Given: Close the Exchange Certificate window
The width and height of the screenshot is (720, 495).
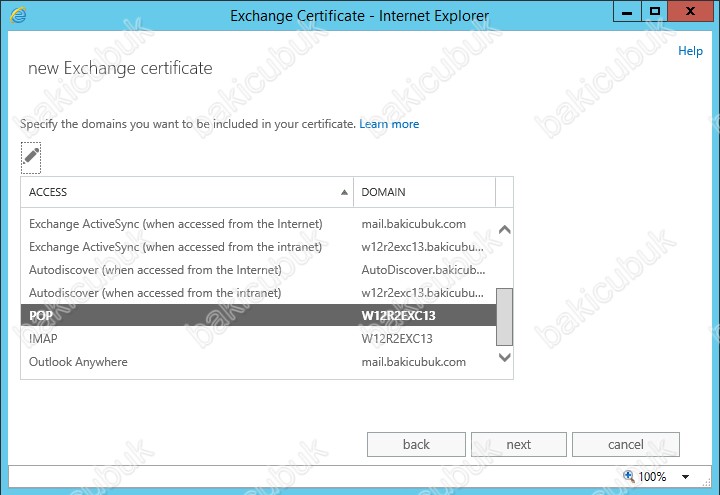Looking at the screenshot, I should (x=690, y=11).
